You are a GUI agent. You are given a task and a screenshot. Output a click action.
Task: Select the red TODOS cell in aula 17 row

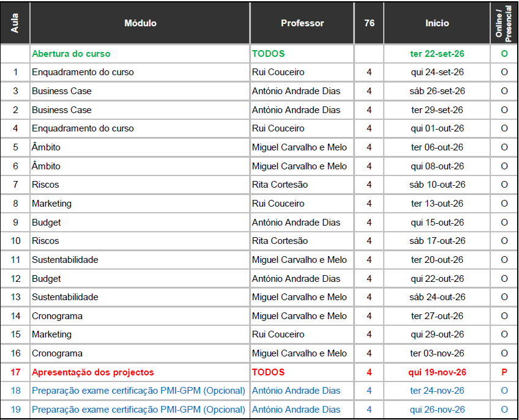click(268, 372)
